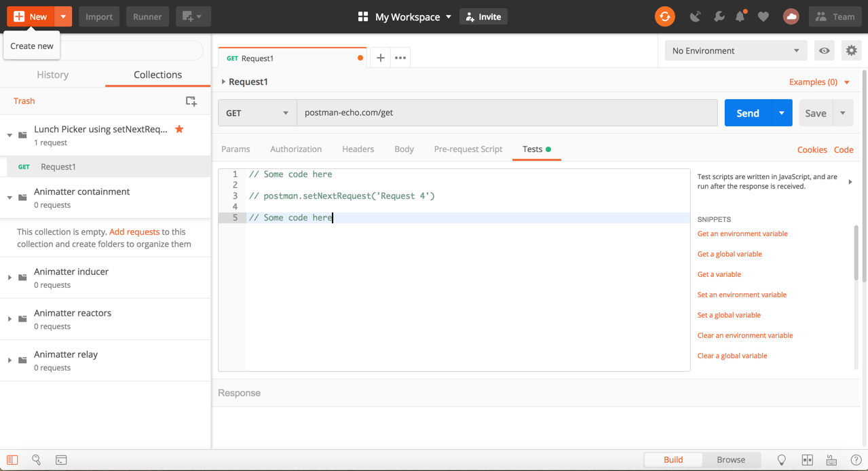Open the Postman console icon
Image resolution: width=868 pixels, height=471 pixels.
[61, 460]
